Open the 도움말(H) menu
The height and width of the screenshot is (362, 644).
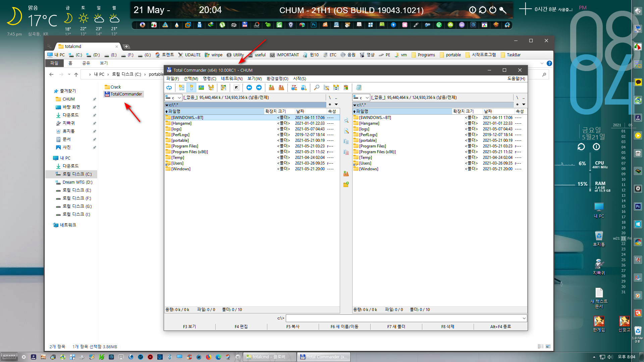tap(516, 79)
